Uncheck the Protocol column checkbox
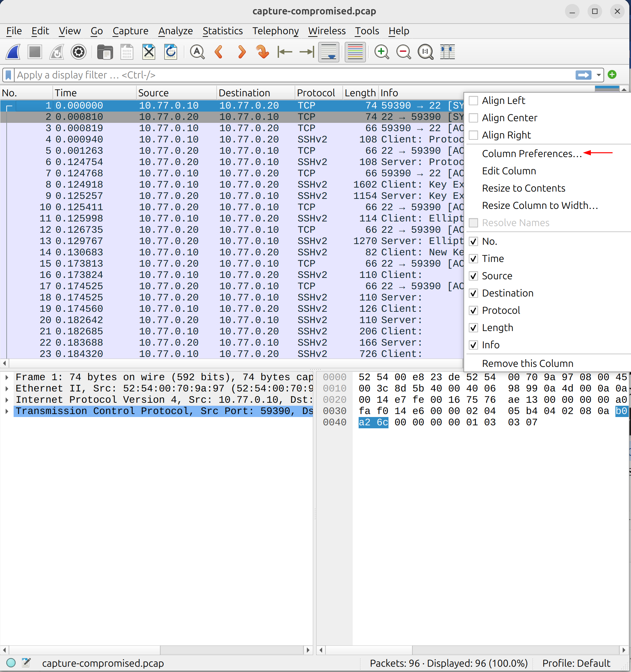This screenshot has height=672, width=631. click(474, 310)
